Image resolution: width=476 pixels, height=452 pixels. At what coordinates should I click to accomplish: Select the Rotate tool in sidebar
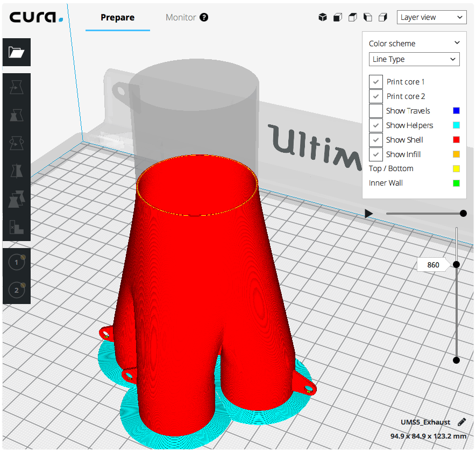tap(17, 143)
